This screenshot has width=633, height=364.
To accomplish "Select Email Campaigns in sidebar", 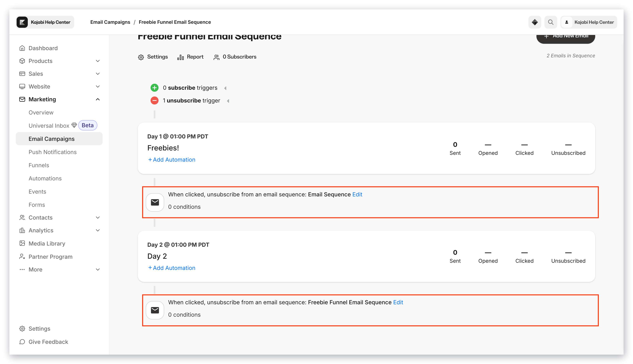I will point(59,139).
